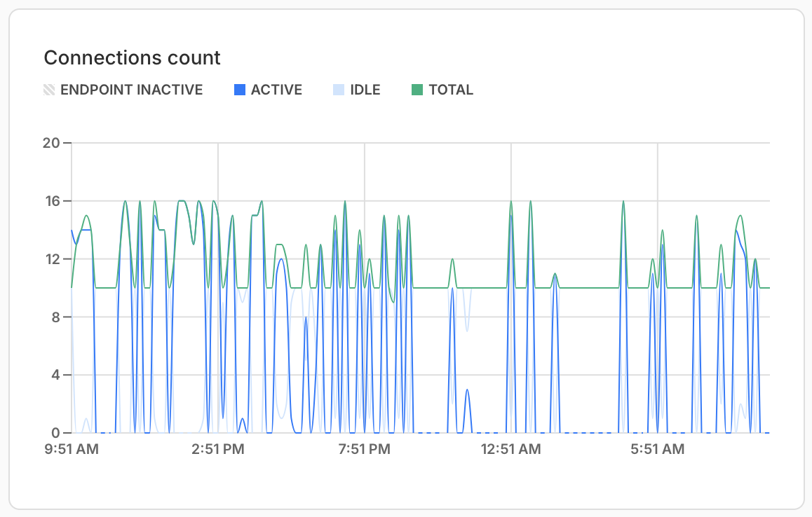Click the 8 y-axis tick label
812x517 pixels.
click(56, 317)
